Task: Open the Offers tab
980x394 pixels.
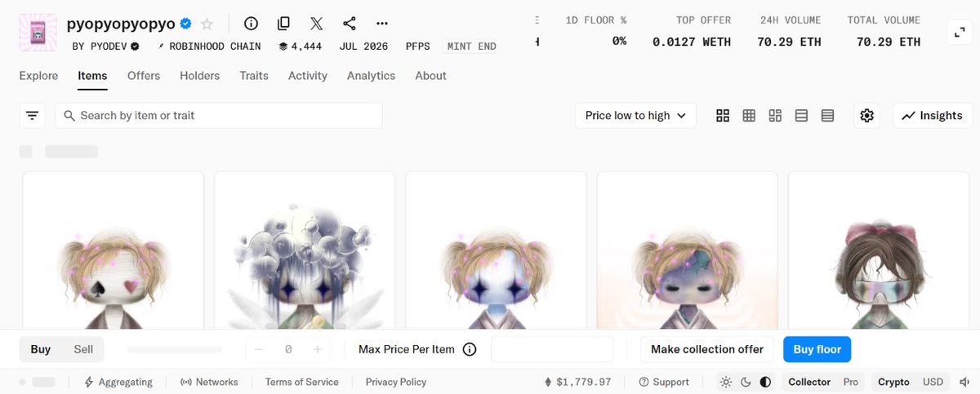Action: point(144,76)
